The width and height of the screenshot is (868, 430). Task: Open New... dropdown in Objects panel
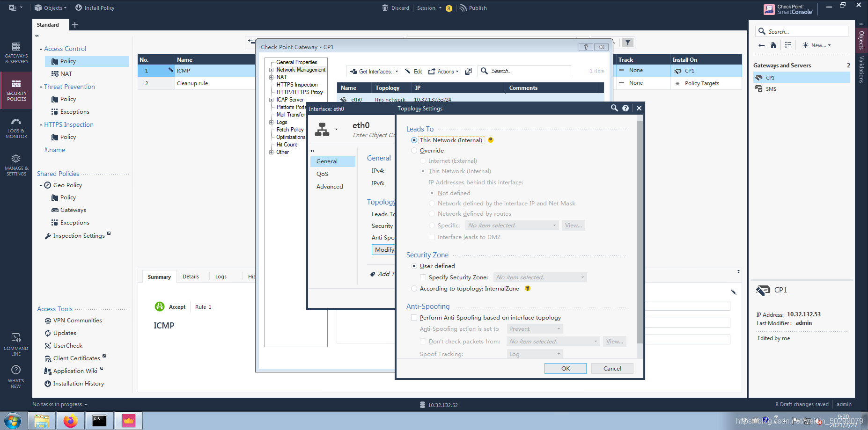tap(817, 45)
